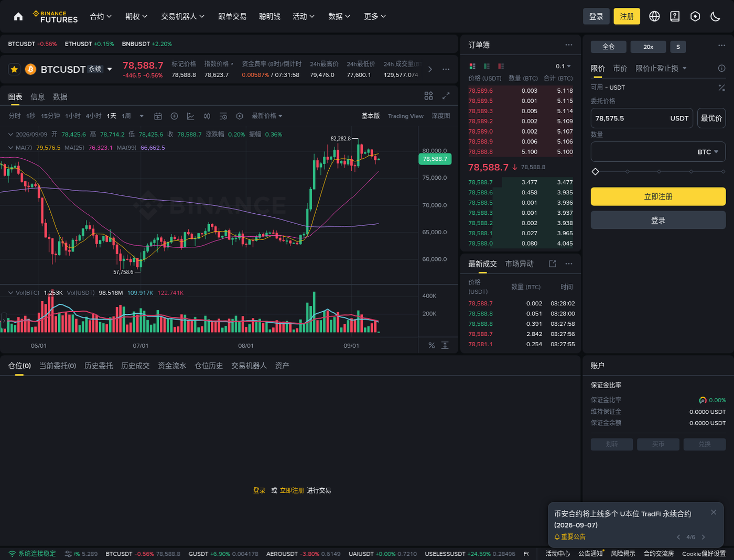Viewport: 734px width, 560px height.
Task: Open the order panel more options menu
Action: pyautogui.click(x=722, y=46)
